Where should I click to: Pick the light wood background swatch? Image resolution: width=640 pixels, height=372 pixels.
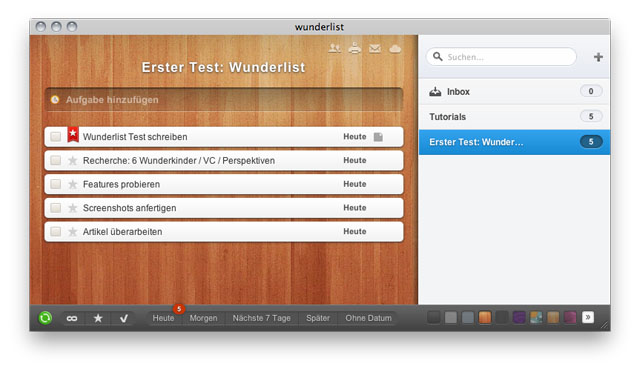[x=553, y=317]
